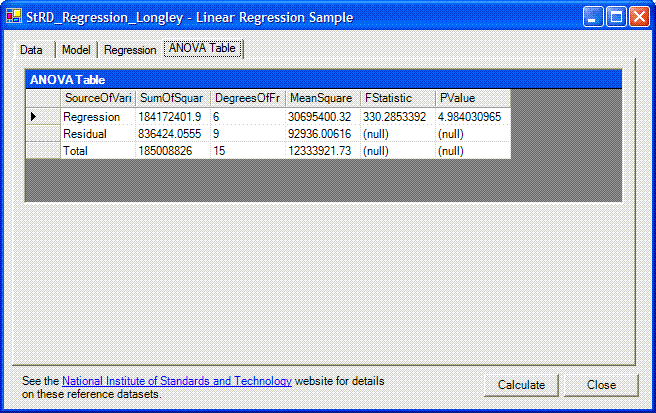Click degrees of freedom cell 6
The height and width of the screenshot is (413, 656).
tap(248, 116)
